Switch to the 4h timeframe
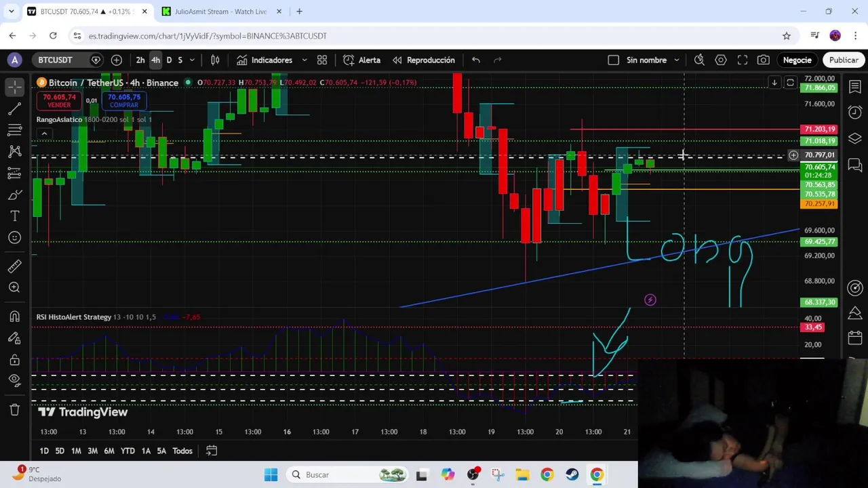 point(155,60)
